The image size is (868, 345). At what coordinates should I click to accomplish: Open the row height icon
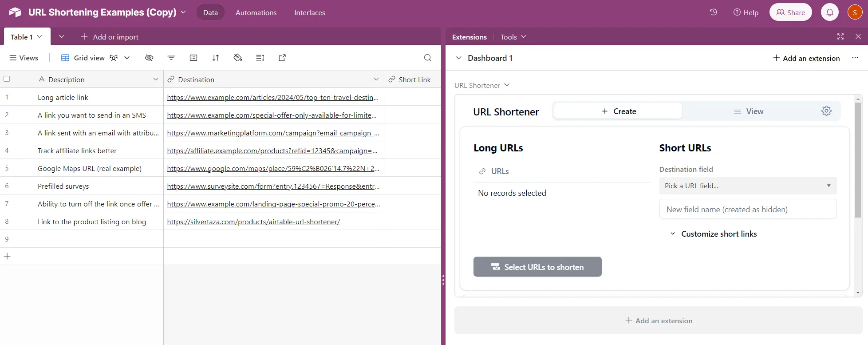point(260,58)
